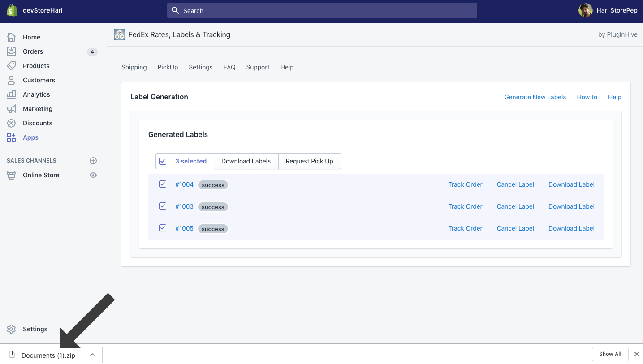Click Generate New Labels link

(535, 97)
